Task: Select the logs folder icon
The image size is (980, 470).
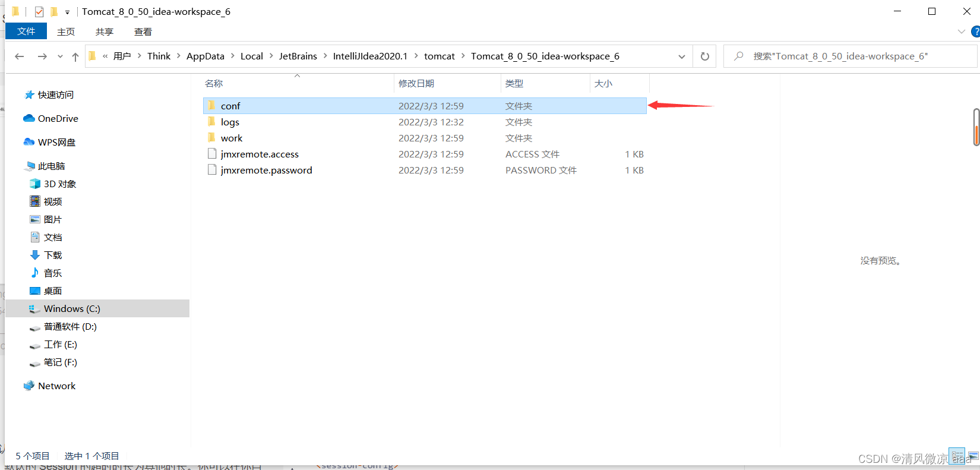Action: [x=212, y=122]
